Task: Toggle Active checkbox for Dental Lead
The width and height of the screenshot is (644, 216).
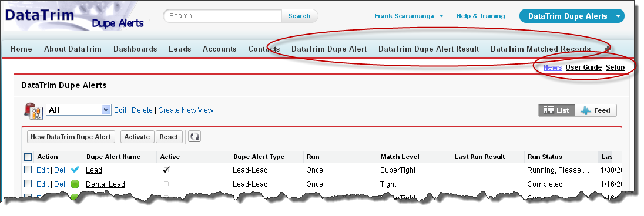Action: [x=165, y=184]
